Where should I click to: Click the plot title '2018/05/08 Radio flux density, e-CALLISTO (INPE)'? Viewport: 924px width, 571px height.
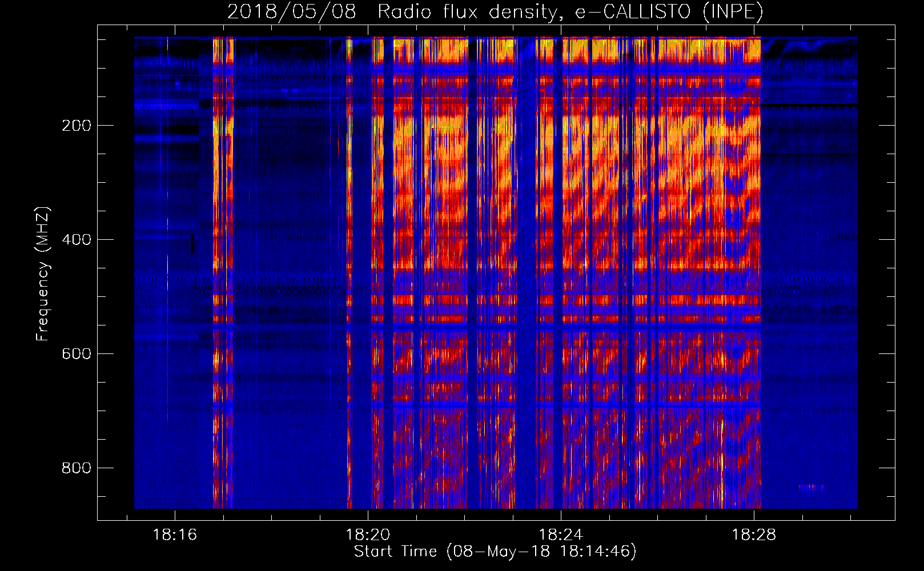pos(495,12)
